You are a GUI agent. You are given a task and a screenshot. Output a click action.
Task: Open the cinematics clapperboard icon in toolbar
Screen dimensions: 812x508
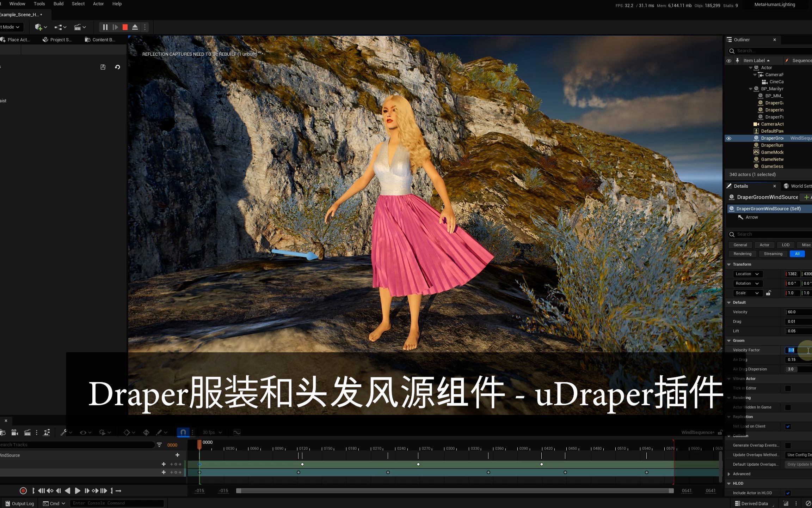[x=80, y=27]
